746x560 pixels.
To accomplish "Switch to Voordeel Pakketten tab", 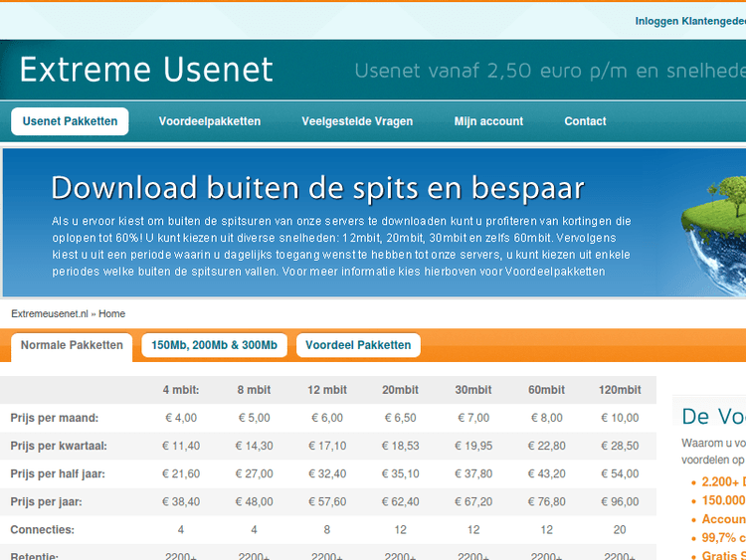I will tap(358, 345).
